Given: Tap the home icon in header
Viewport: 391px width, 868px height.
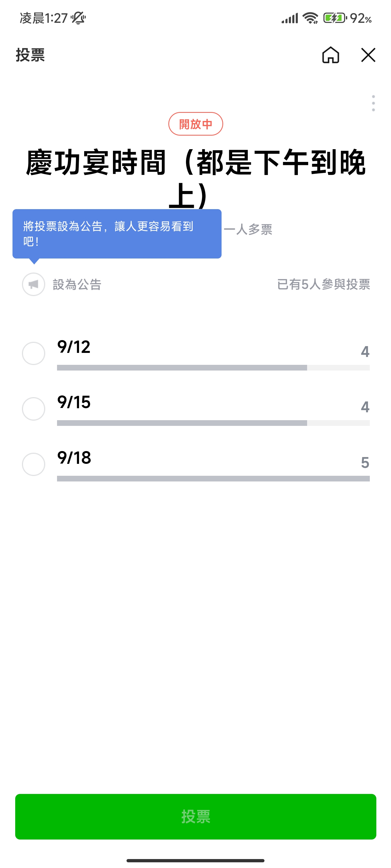Looking at the screenshot, I should (x=330, y=55).
